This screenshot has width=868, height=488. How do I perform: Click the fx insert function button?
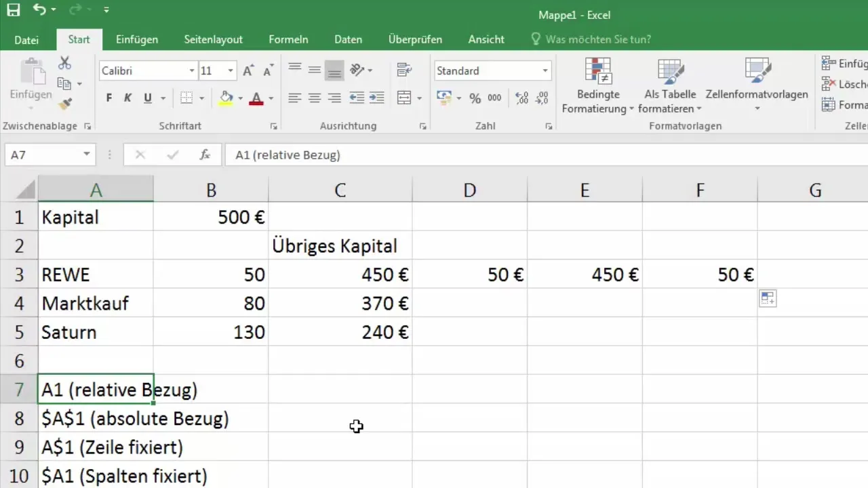(x=205, y=155)
